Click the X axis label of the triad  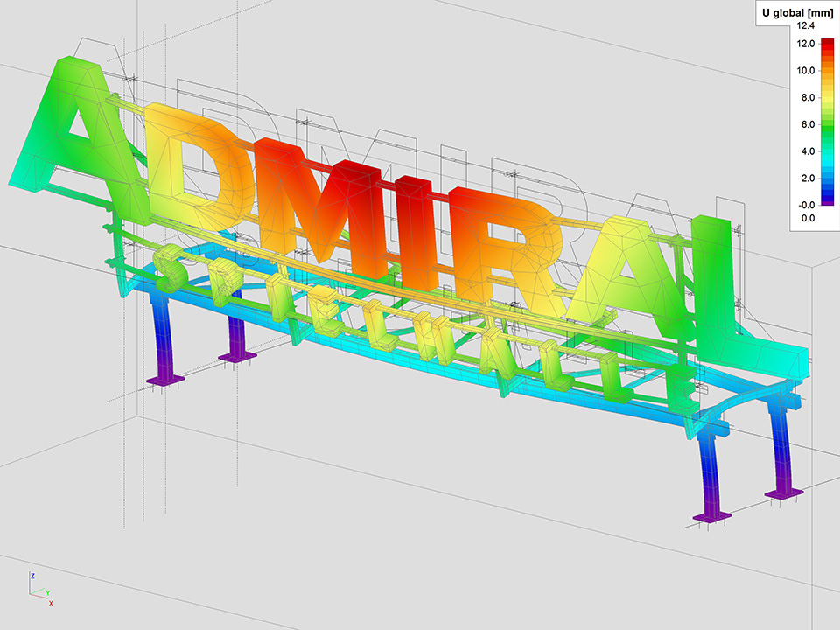[x=51, y=604]
